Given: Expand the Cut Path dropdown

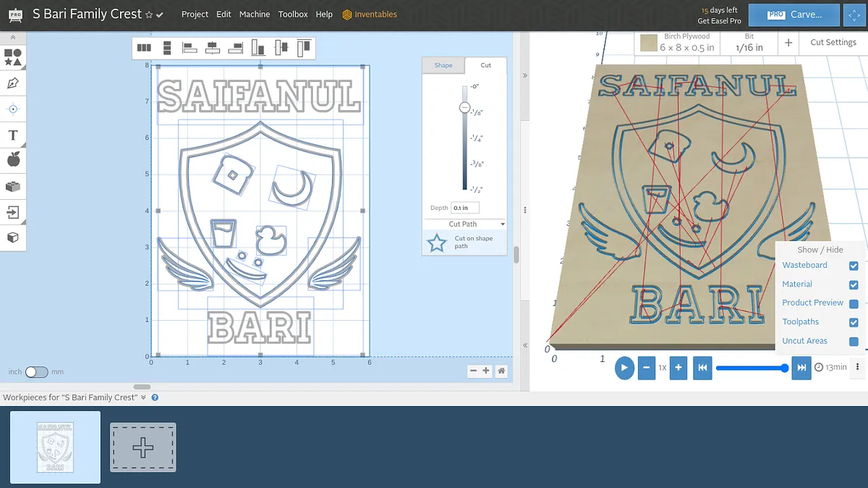Looking at the screenshot, I should coord(464,224).
